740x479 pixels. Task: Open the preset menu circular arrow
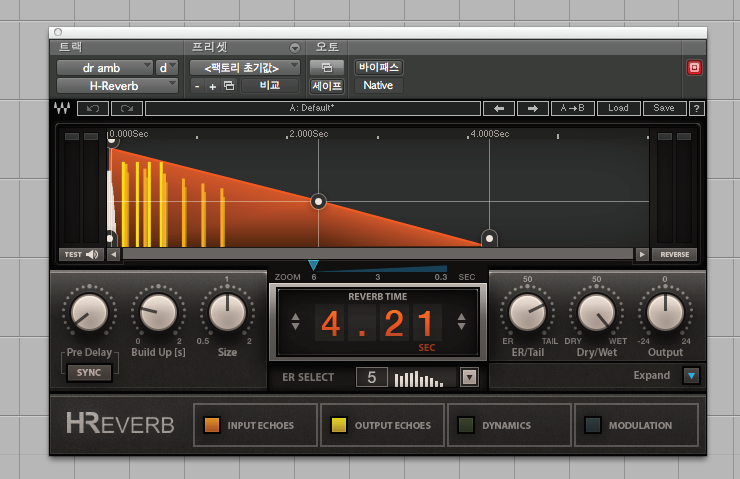pos(295,48)
